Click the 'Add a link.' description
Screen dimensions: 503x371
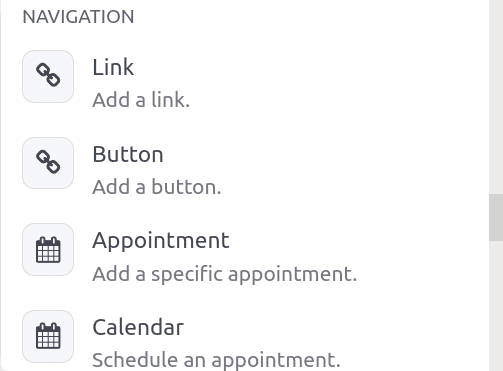click(141, 100)
